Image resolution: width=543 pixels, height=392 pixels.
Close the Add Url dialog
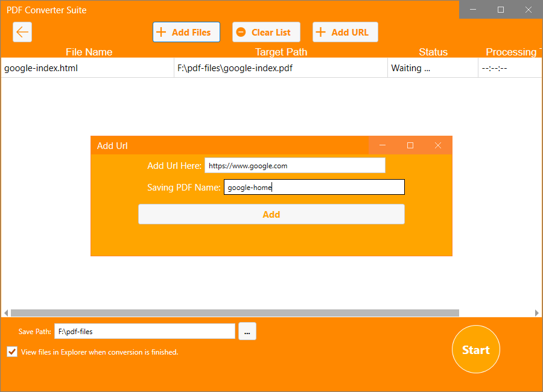pyautogui.click(x=438, y=145)
